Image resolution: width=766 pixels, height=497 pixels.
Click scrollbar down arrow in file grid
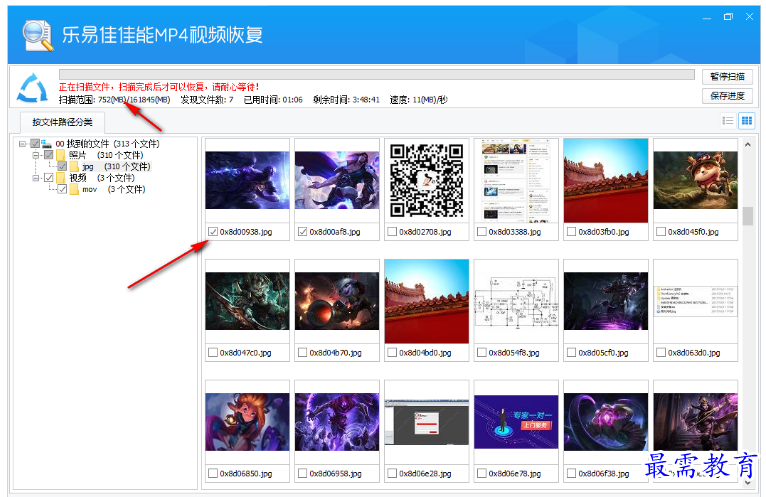[x=747, y=482]
